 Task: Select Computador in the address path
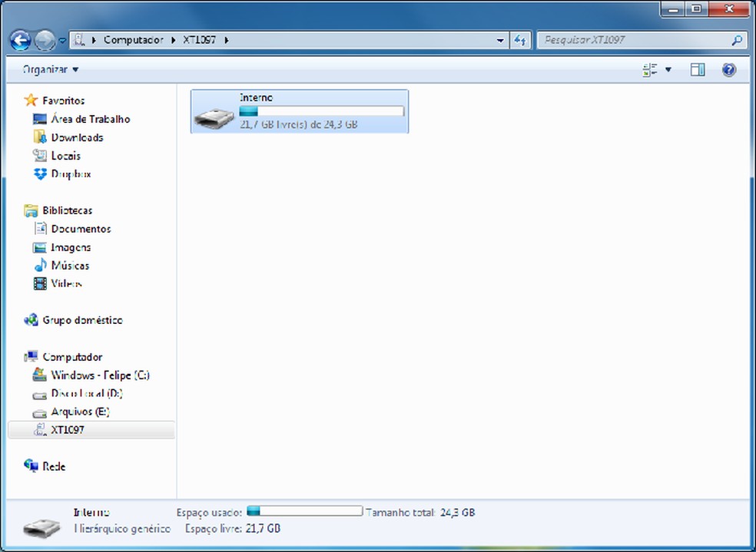pyautogui.click(x=134, y=40)
